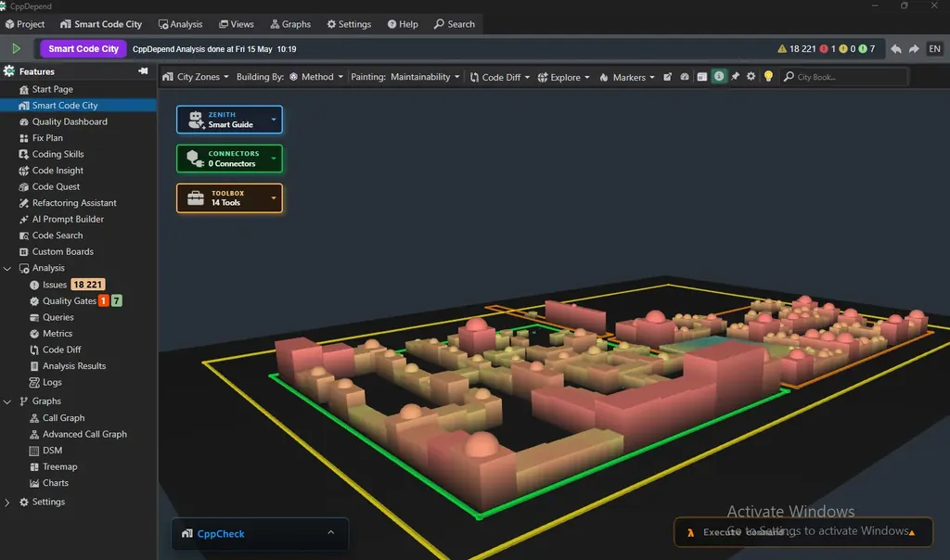Click the Execute command lambda icon

coord(690,533)
